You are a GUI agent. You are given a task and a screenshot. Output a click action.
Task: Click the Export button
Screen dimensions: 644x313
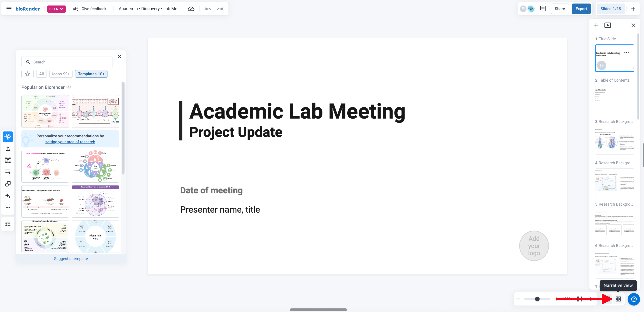coord(581,9)
